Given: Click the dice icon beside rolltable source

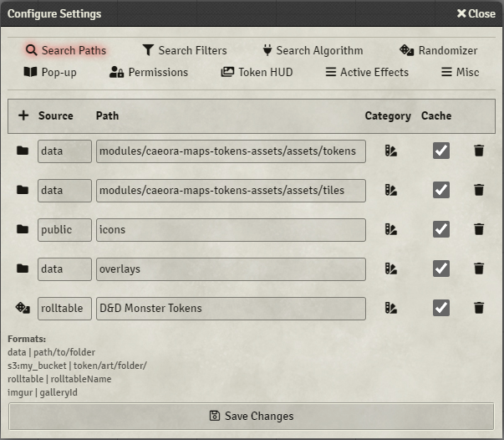Looking at the screenshot, I should click(23, 308).
